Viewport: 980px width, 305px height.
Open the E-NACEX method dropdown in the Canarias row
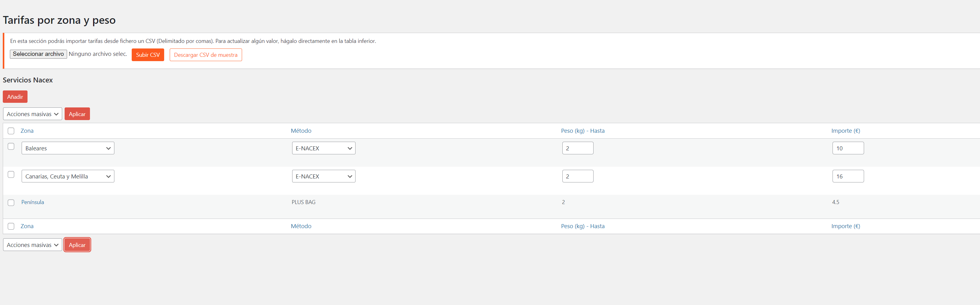pyautogui.click(x=323, y=176)
